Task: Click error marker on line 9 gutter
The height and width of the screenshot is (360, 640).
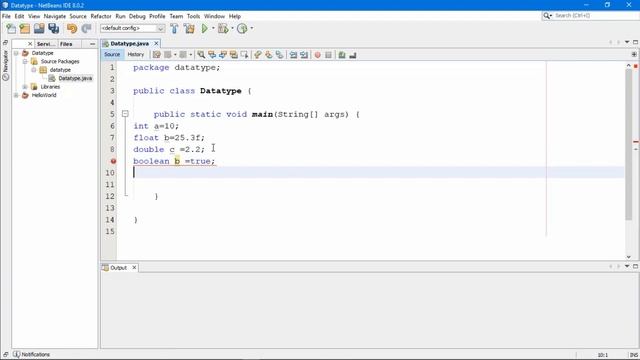Action: click(113, 161)
